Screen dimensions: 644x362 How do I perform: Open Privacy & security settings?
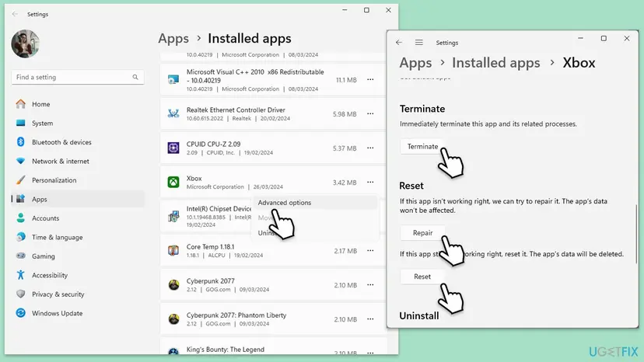click(78, 294)
